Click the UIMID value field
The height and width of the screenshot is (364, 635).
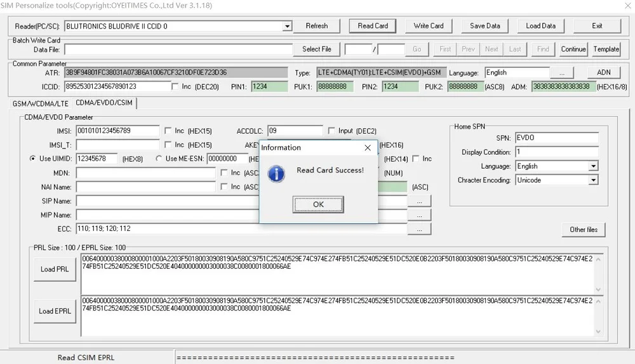(97, 159)
